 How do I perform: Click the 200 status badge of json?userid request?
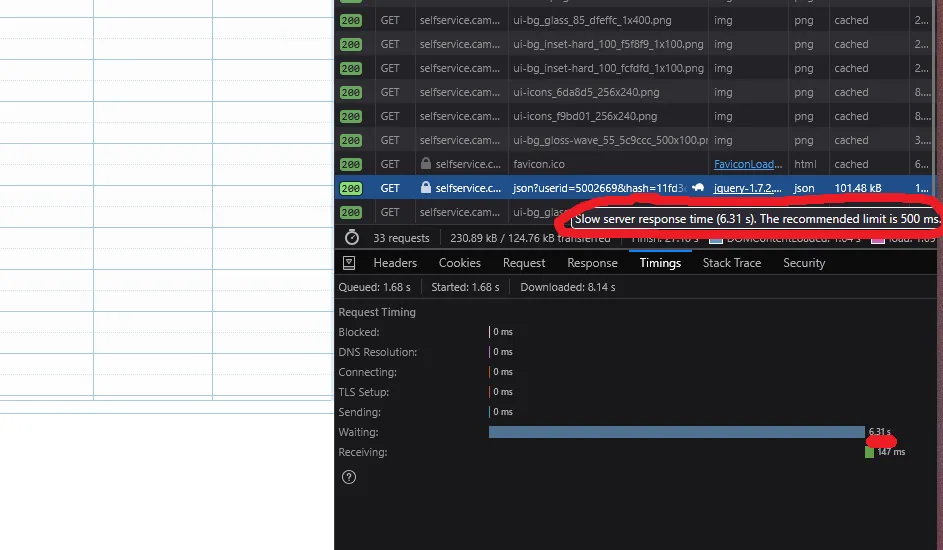point(351,188)
